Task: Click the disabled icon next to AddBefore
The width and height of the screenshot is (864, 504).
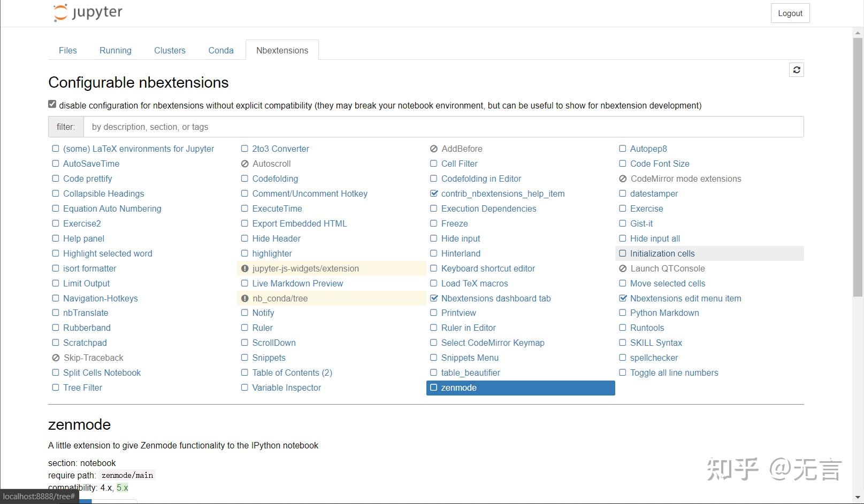Action: 434,149
